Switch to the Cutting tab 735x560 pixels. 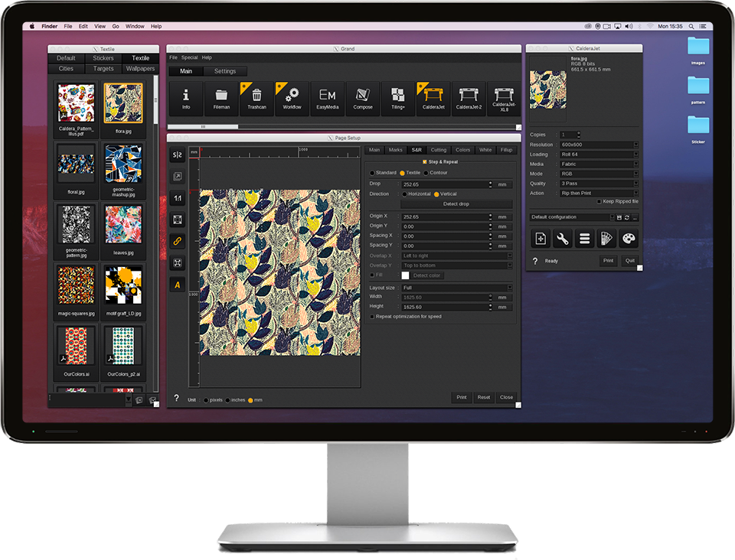click(x=438, y=150)
